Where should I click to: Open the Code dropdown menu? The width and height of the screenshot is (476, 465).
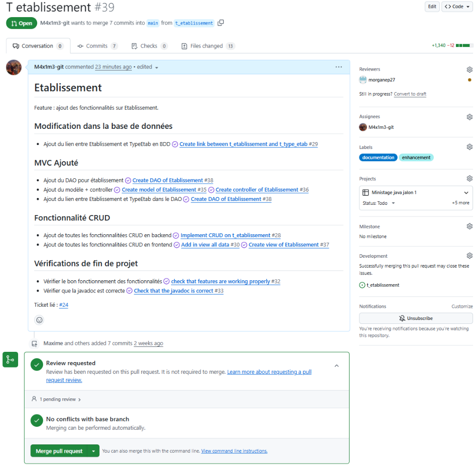click(x=456, y=6)
